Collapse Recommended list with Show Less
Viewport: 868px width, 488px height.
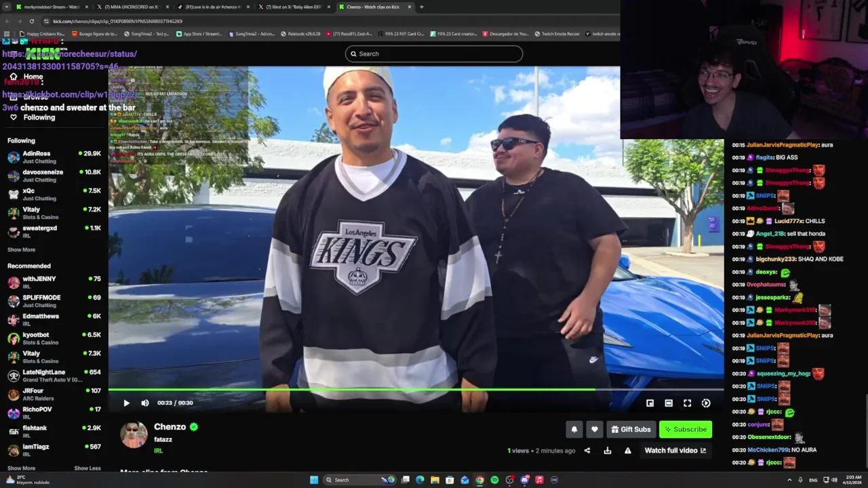tap(87, 468)
